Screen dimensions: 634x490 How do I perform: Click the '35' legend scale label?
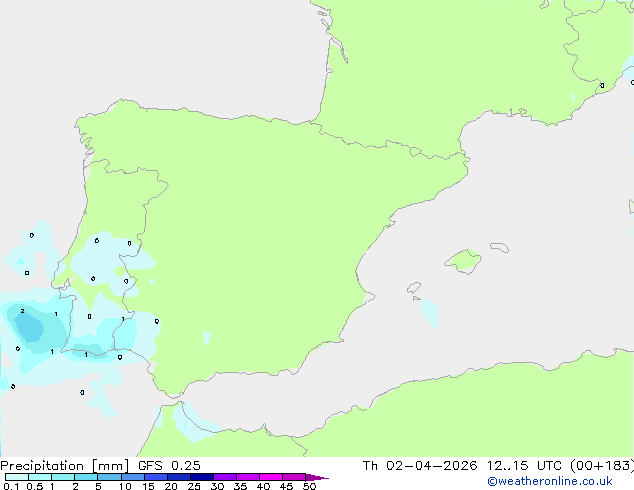pos(240,486)
